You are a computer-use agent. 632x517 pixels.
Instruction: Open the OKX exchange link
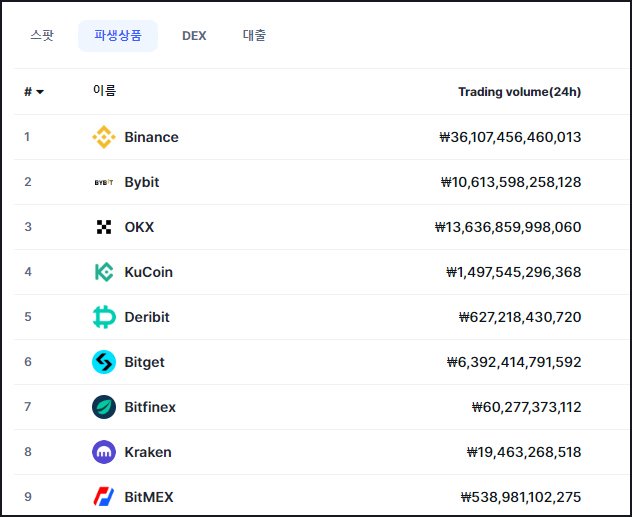(139, 227)
